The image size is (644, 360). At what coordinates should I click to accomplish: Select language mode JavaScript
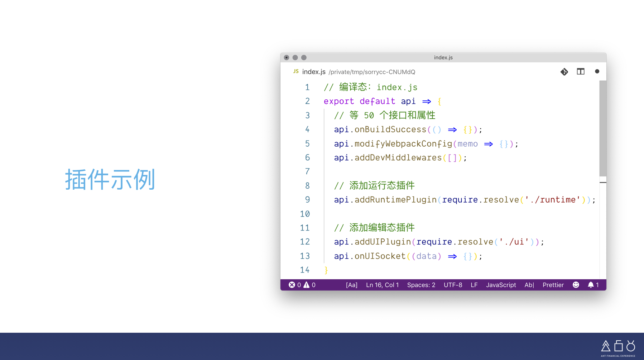tap(501, 285)
